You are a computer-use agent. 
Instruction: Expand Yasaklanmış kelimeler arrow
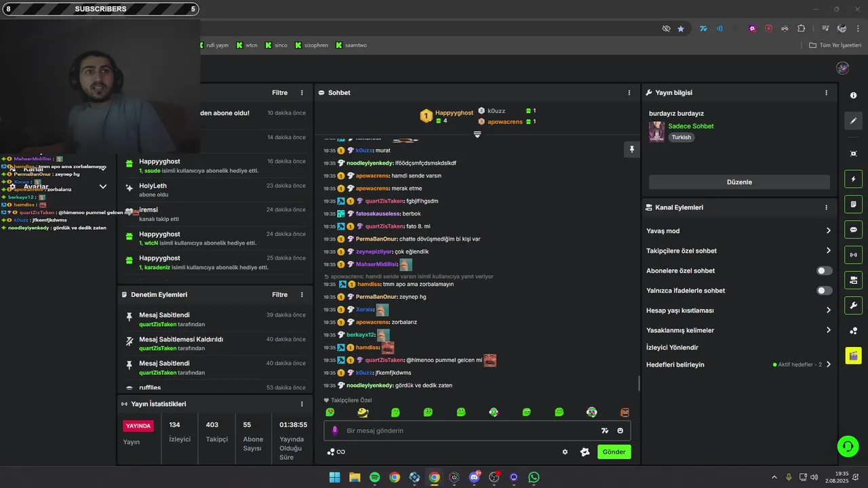828,330
